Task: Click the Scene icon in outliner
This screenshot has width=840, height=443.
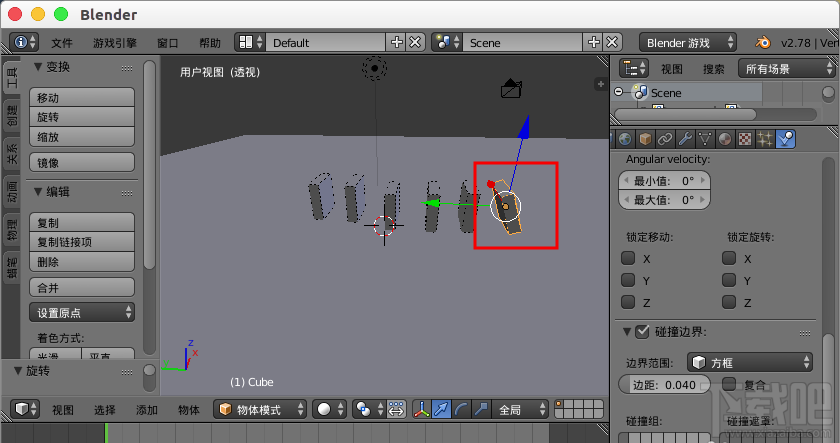Action: coord(640,93)
